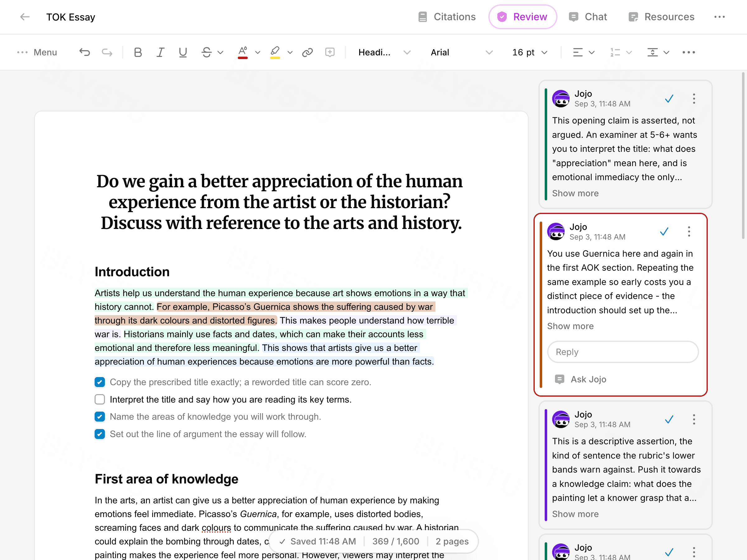Screen dimensions: 747x560
Task: Select the Review tab
Action: pos(522,17)
